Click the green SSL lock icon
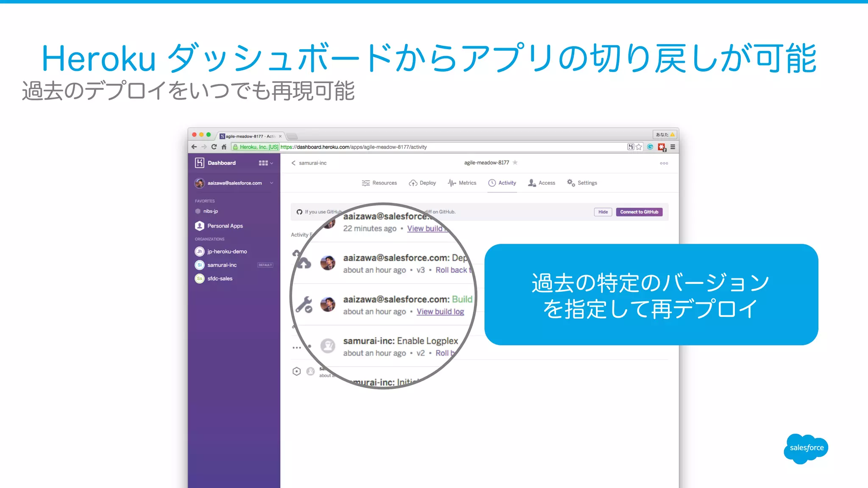The height and width of the screenshot is (488, 868). point(235,147)
